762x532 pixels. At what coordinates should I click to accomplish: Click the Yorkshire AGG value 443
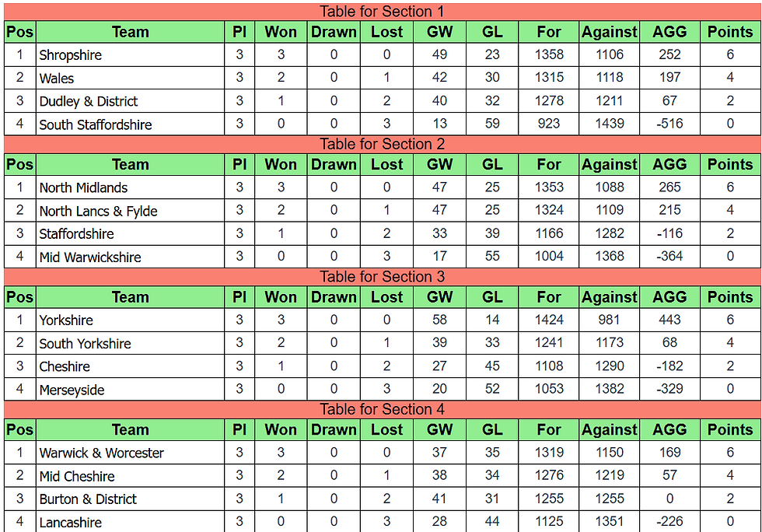coord(669,320)
